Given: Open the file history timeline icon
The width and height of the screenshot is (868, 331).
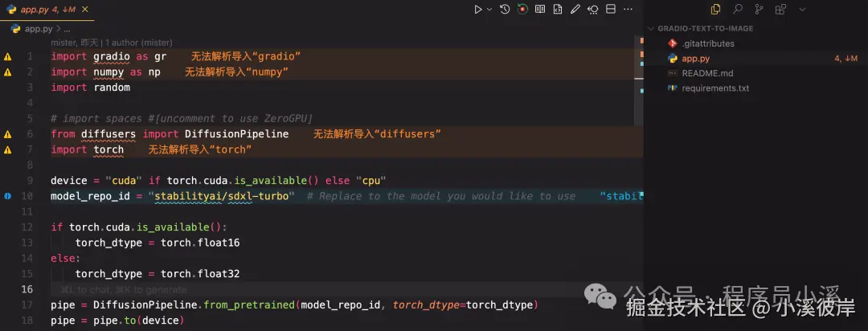Looking at the screenshot, I should [504, 10].
